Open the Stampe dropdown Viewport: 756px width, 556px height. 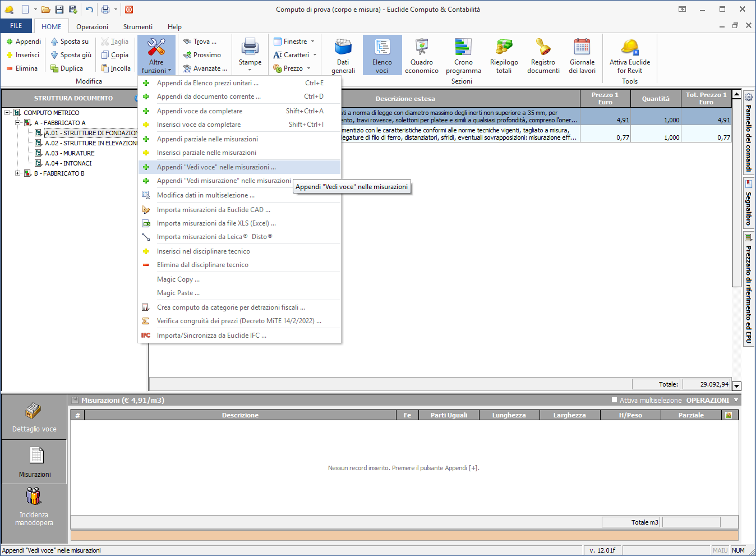[x=250, y=56]
